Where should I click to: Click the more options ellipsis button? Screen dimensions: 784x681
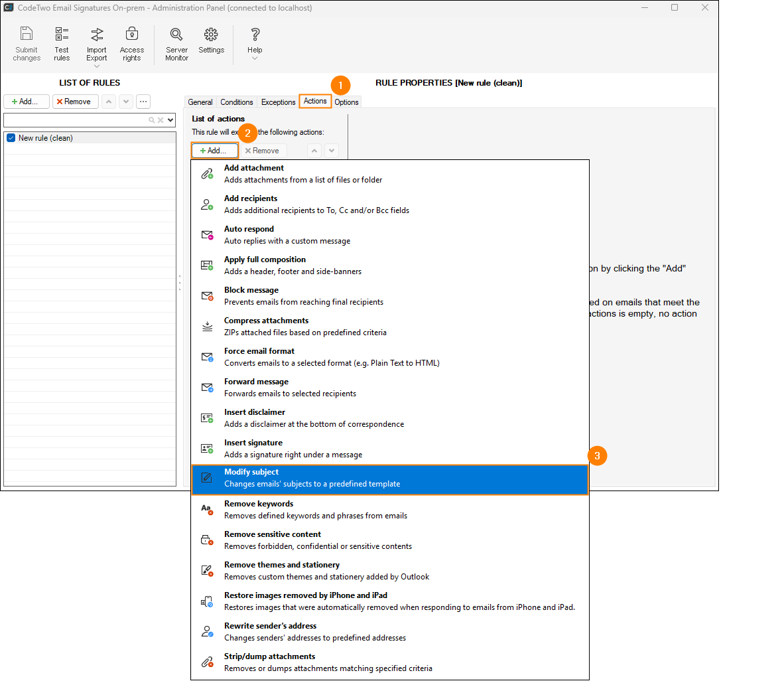point(143,102)
